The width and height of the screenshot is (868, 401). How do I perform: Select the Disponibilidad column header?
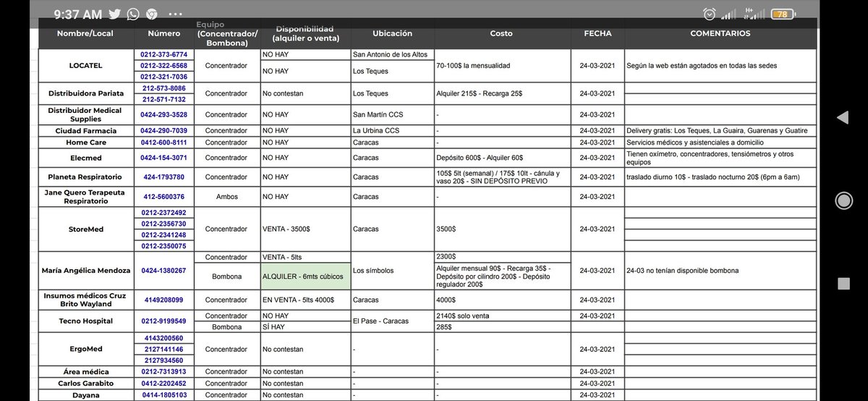[304, 33]
